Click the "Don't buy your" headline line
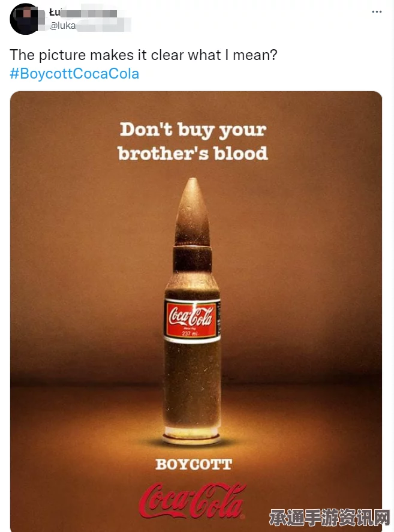394x532 pixels. coord(193,130)
